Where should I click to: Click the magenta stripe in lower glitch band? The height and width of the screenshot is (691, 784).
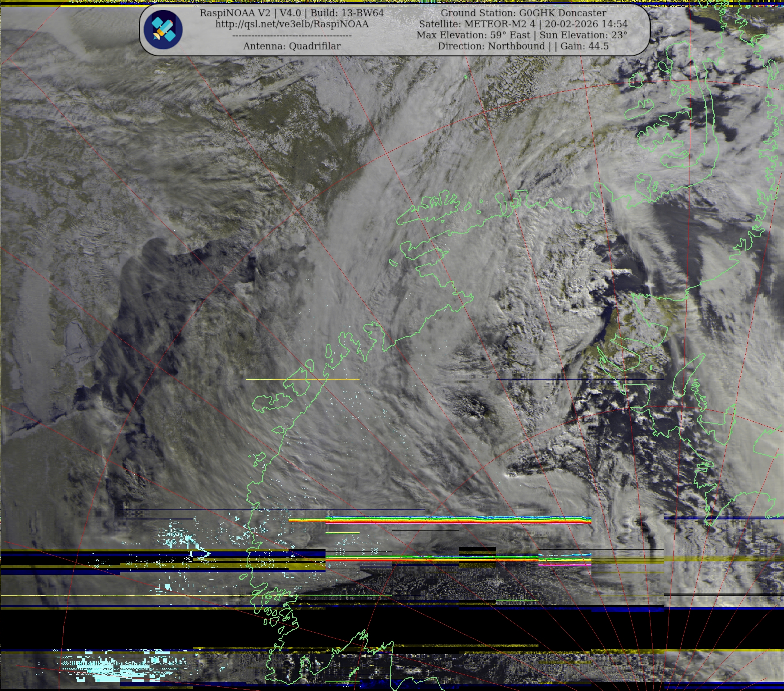564,565
